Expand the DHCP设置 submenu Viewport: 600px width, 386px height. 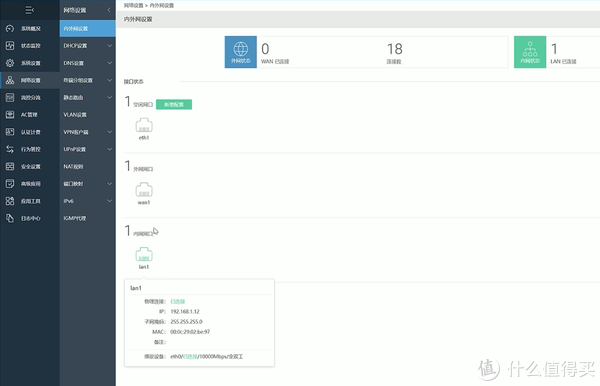[88, 46]
